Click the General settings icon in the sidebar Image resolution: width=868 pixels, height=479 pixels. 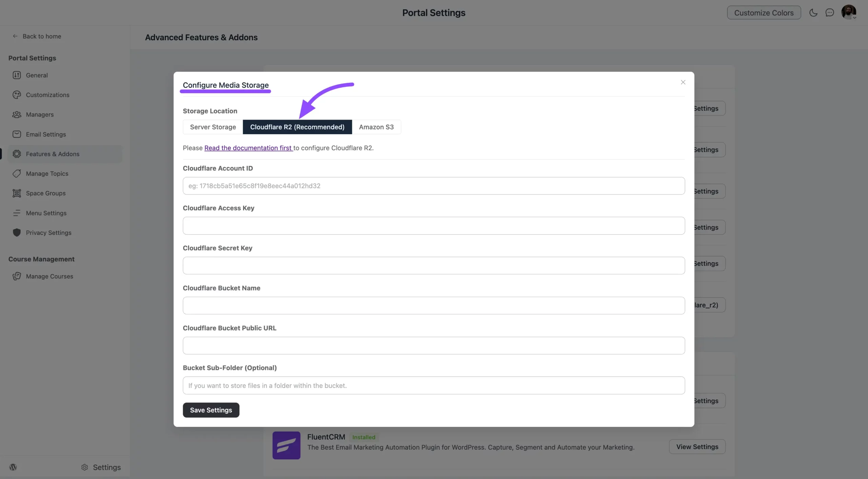pos(17,75)
